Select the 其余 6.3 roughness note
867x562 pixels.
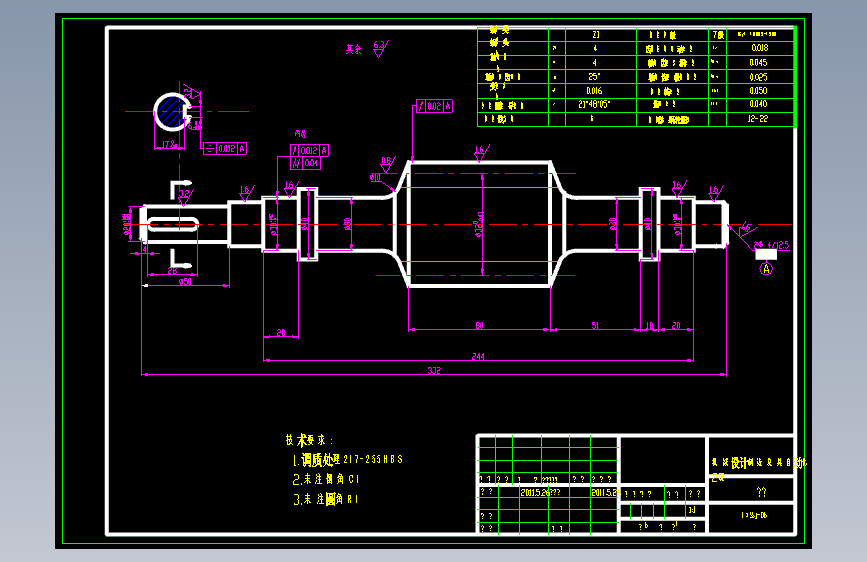[x=367, y=49]
